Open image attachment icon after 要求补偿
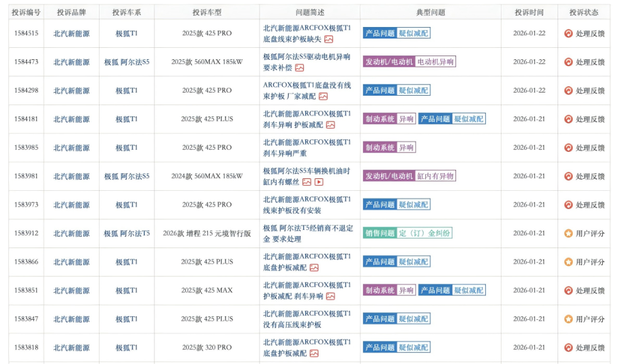This screenshot has height=364, width=630. point(299,68)
